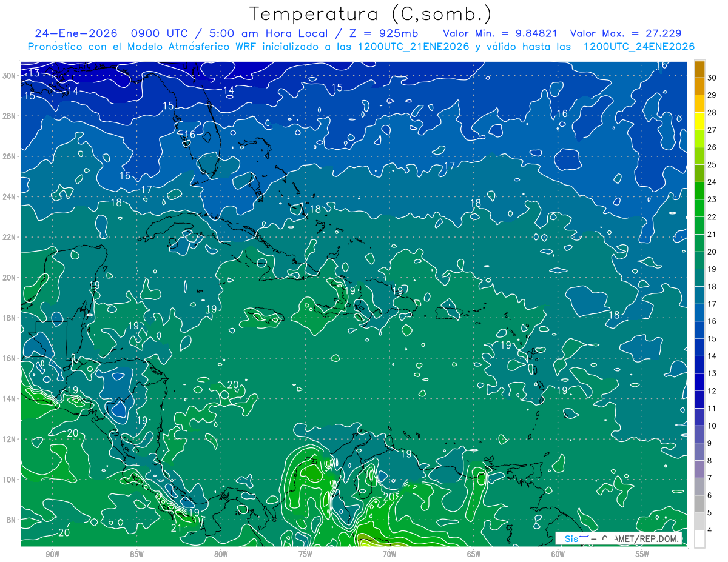The width and height of the screenshot is (728, 562).
Task: Click the "85W" longitude axis label
Action: (136, 554)
